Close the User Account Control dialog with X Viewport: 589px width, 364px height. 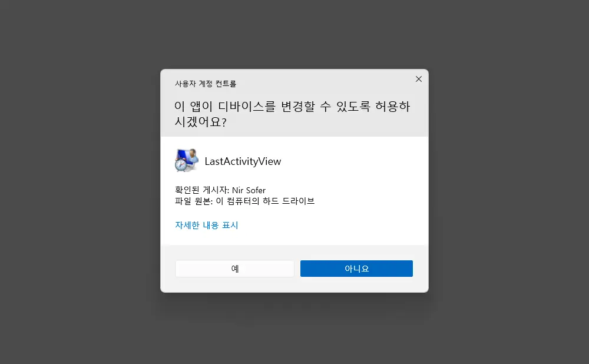418,79
